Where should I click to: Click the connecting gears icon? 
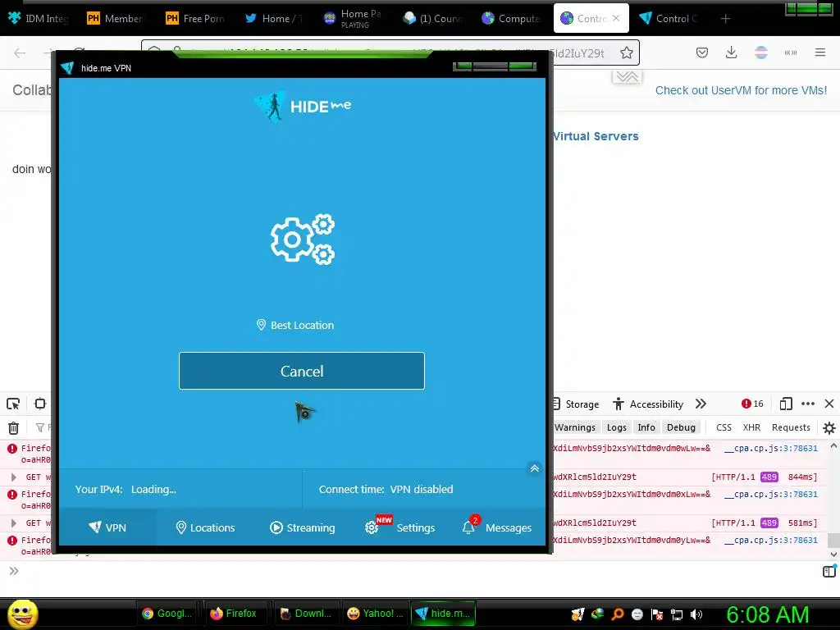(x=302, y=240)
